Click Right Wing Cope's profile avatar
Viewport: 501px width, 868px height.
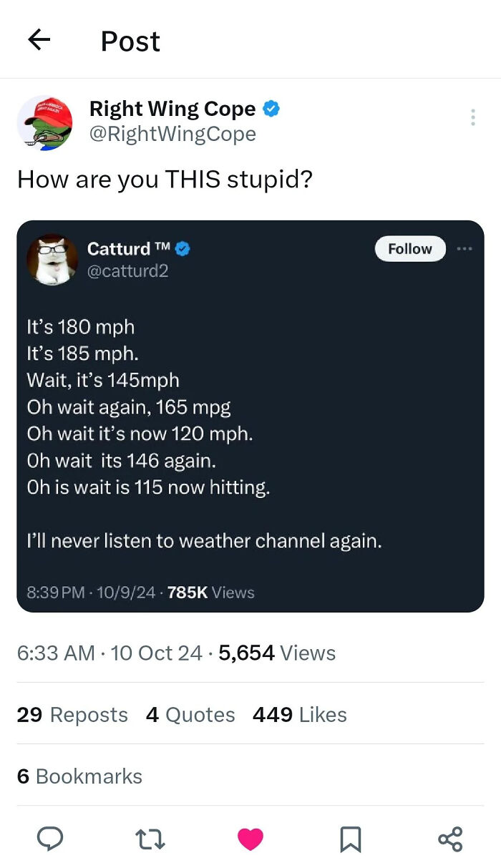point(45,123)
